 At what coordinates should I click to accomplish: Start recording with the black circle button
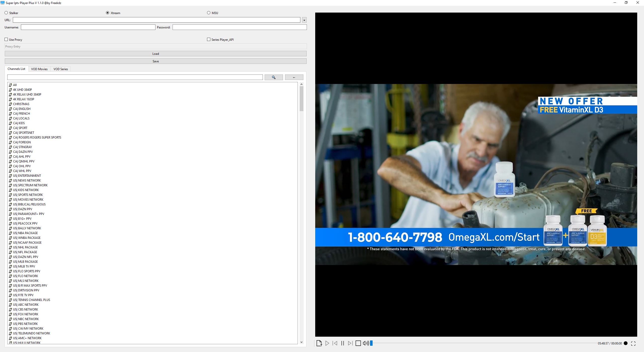pos(626,343)
